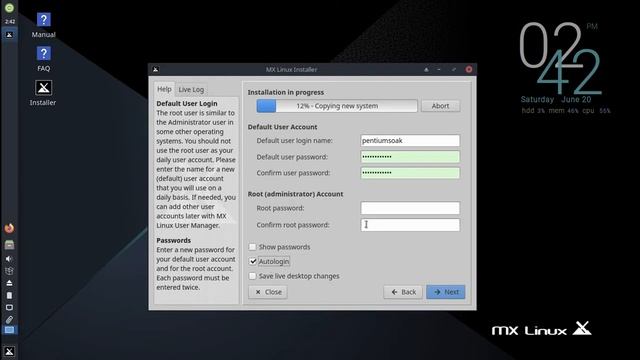
Task: Proceed with the Next button
Action: tap(446, 292)
